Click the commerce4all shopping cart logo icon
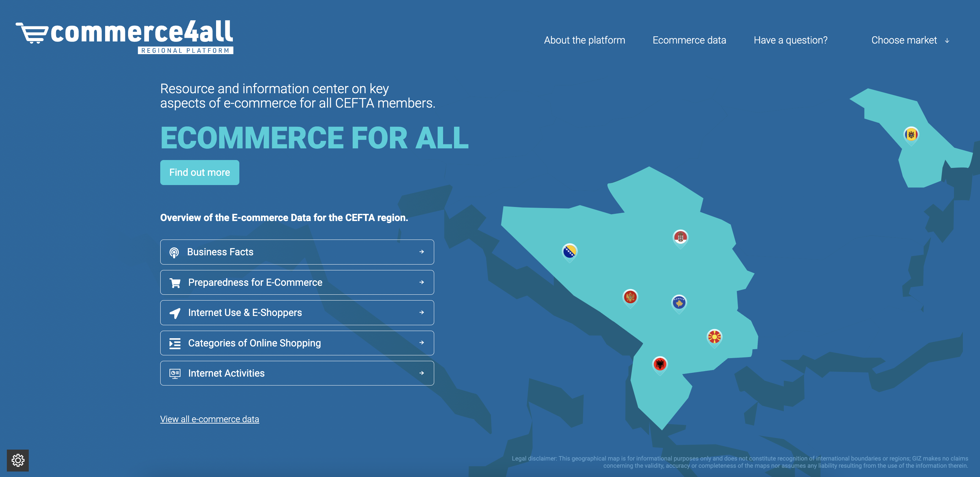Screen dimensions: 980x477 click(32, 33)
